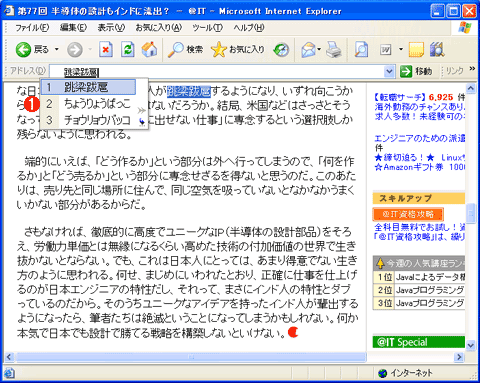Open エンジニアのための派遣 link
This screenshot has height=383, width=480.
pos(419,138)
